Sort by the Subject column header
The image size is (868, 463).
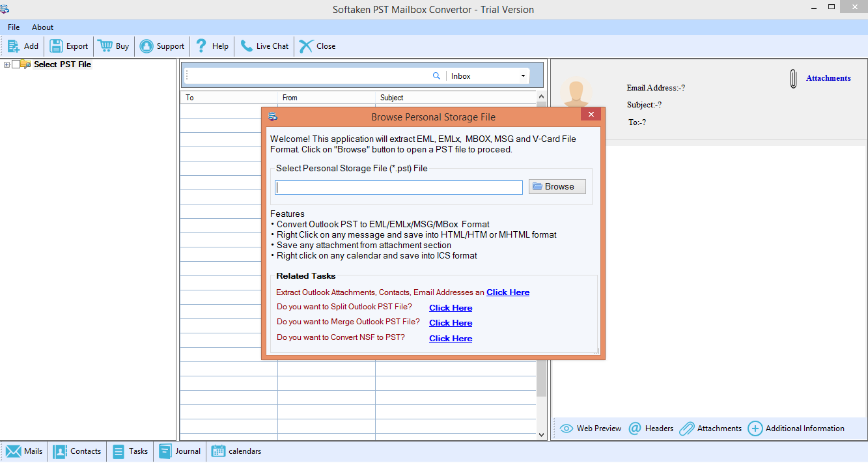click(455, 98)
